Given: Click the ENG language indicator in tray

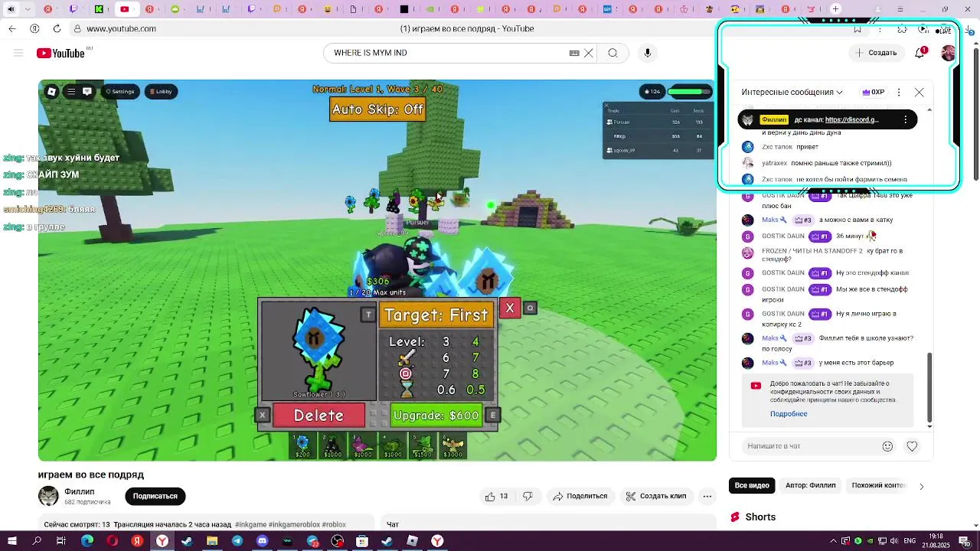Looking at the screenshot, I should click(910, 541).
